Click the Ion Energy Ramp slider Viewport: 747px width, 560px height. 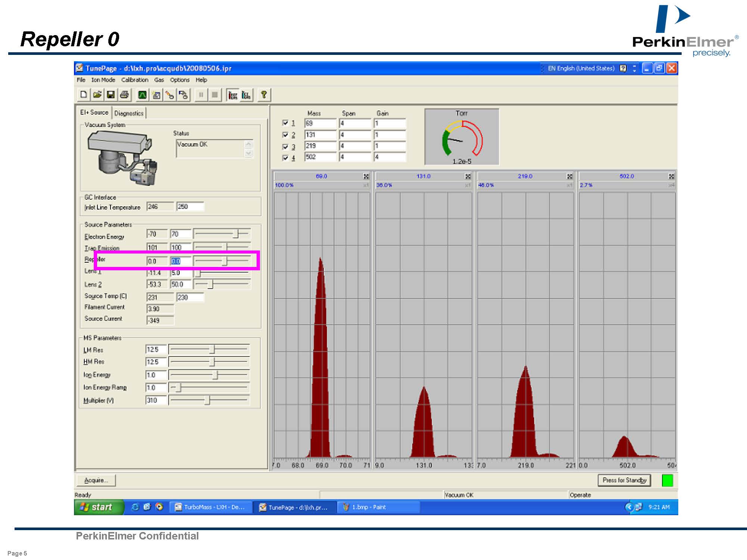pos(209,388)
